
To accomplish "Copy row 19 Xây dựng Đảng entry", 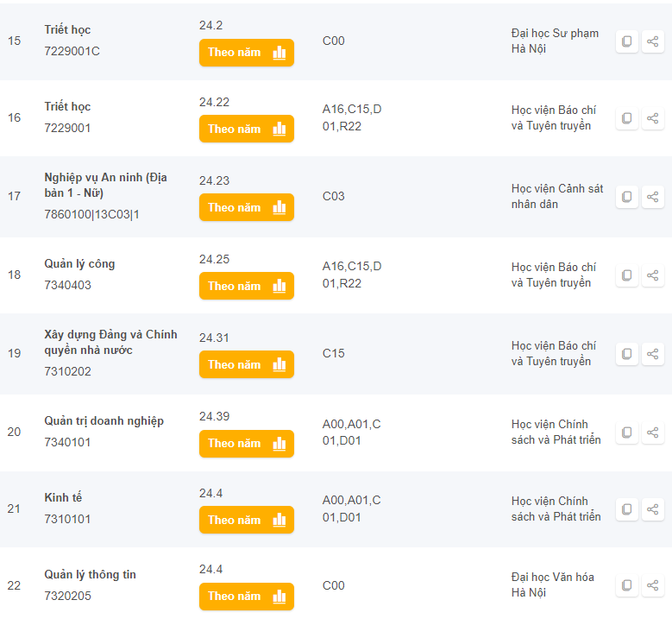I will click(x=627, y=354).
